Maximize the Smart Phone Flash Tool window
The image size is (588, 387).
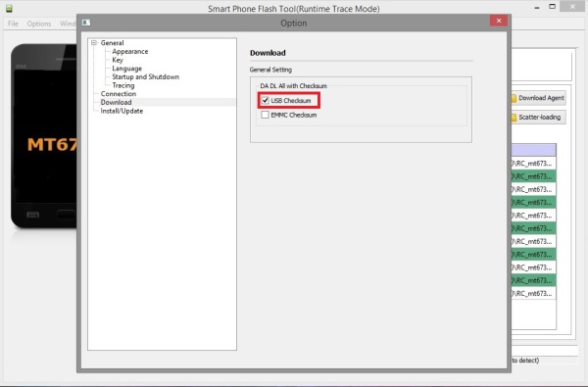(x=552, y=7)
